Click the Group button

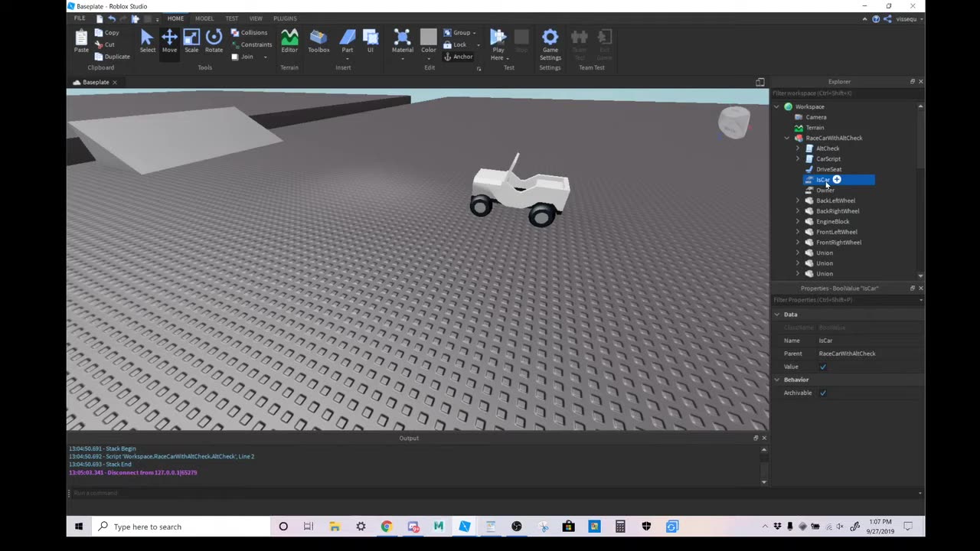coord(462,32)
